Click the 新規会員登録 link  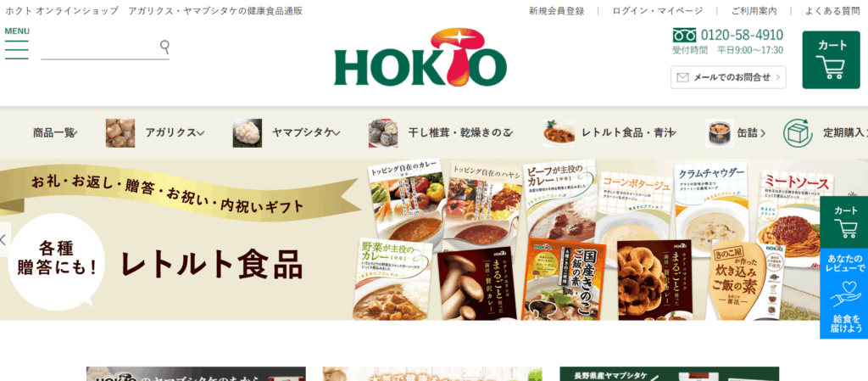click(x=556, y=10)
